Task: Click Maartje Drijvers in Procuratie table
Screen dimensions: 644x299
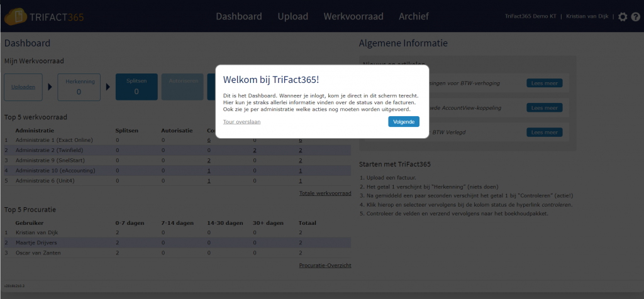Action: tap(36, 243)
